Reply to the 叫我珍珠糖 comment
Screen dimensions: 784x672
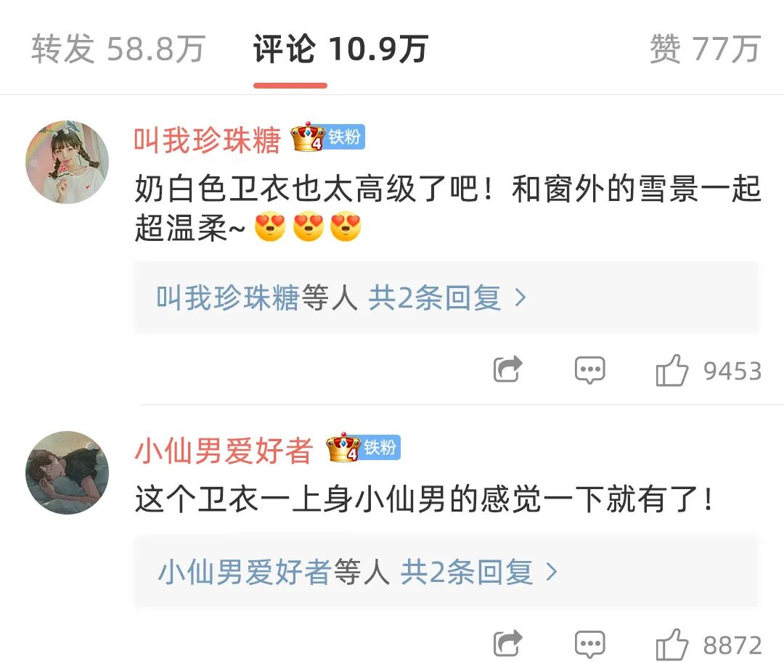tap(590, 371)
